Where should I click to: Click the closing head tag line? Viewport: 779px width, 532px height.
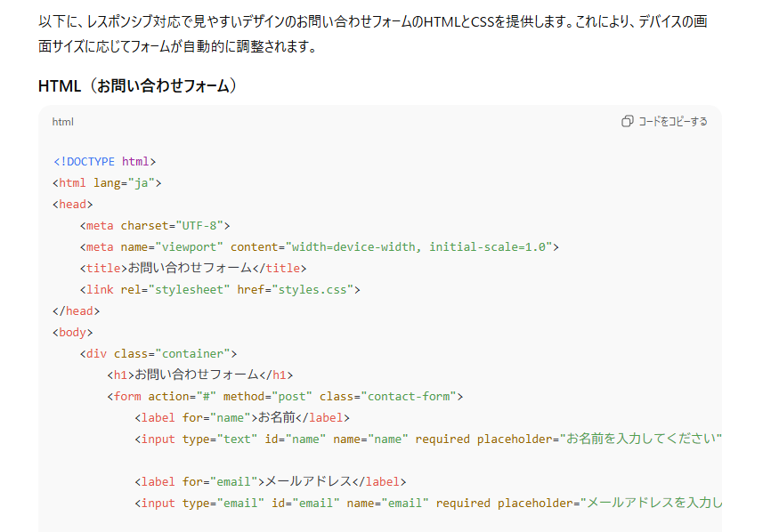[x=76, y=311]
